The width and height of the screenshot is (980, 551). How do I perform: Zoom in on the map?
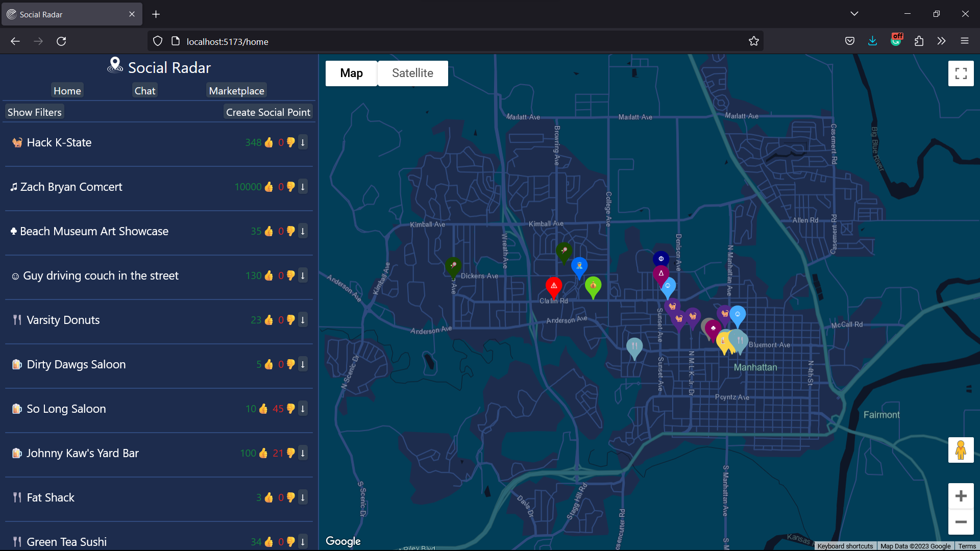961,496
